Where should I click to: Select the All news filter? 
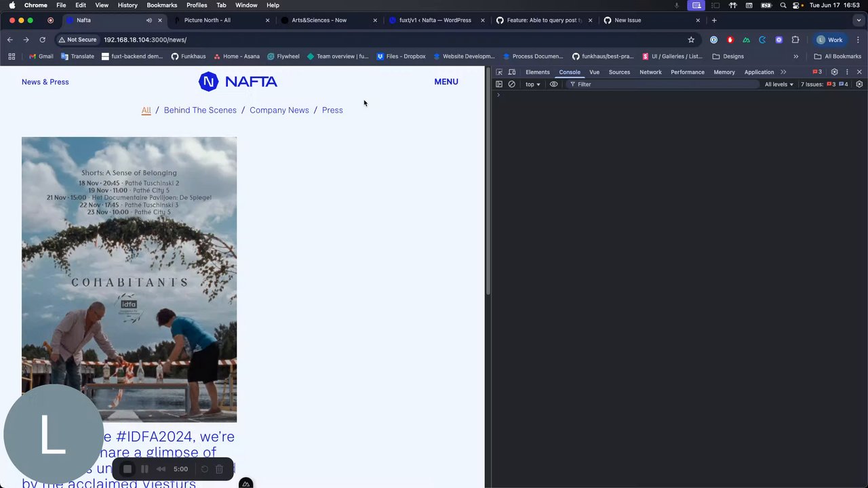tap(146, 110)
